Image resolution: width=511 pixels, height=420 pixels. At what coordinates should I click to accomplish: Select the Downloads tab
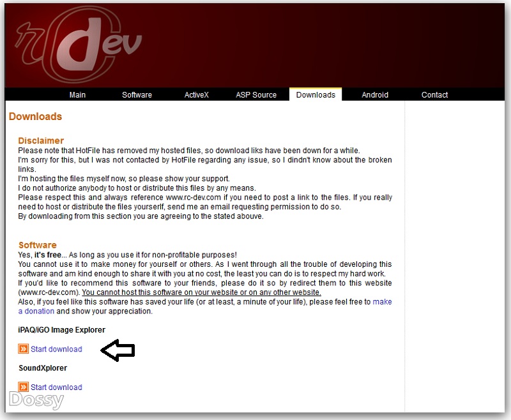coord(316,94)
